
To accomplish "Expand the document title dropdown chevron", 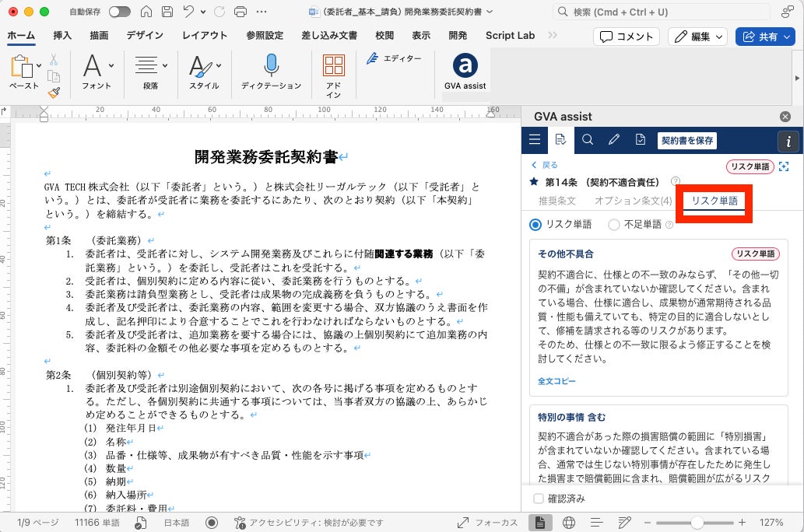I will pos(490,11).
